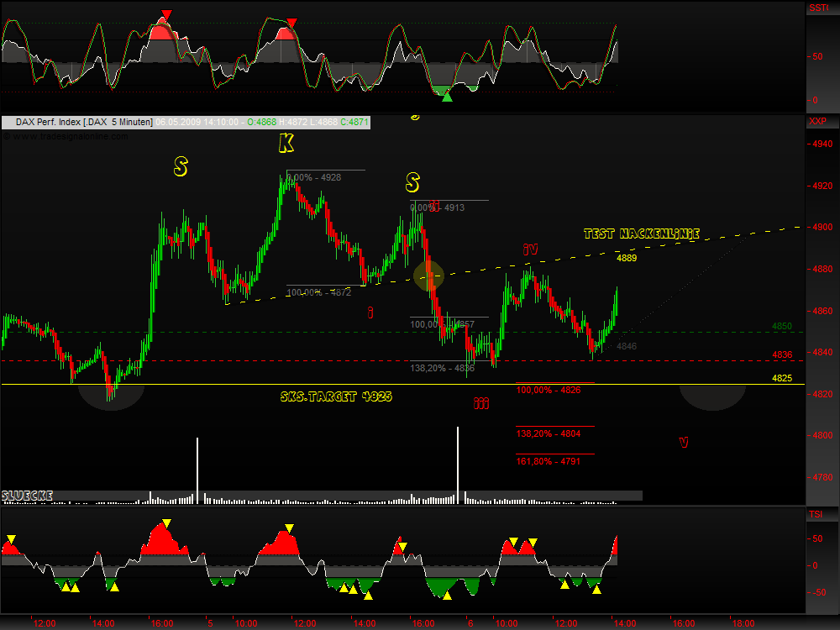Click the TEST NACKENLINIE annotation
Viewport: 840px width, 630px height.
coord(641,234)
